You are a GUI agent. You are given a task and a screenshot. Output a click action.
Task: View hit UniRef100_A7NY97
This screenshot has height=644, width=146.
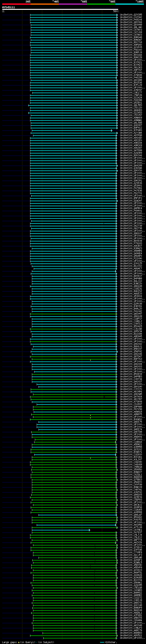131,90
